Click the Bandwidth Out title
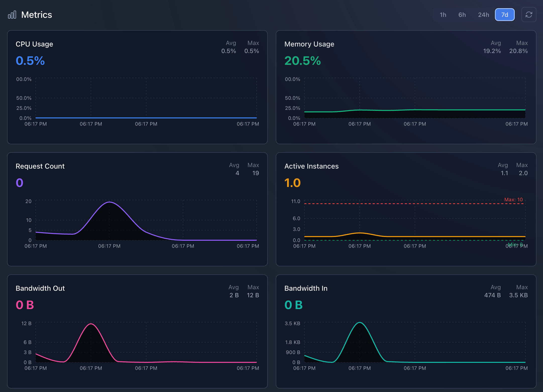This screenshot has height=392, width=543. (40, 288)
